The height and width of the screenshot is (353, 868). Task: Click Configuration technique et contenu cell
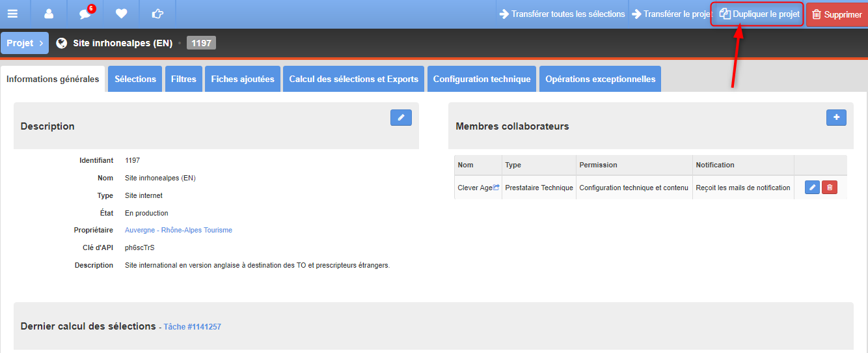point(634,188)
